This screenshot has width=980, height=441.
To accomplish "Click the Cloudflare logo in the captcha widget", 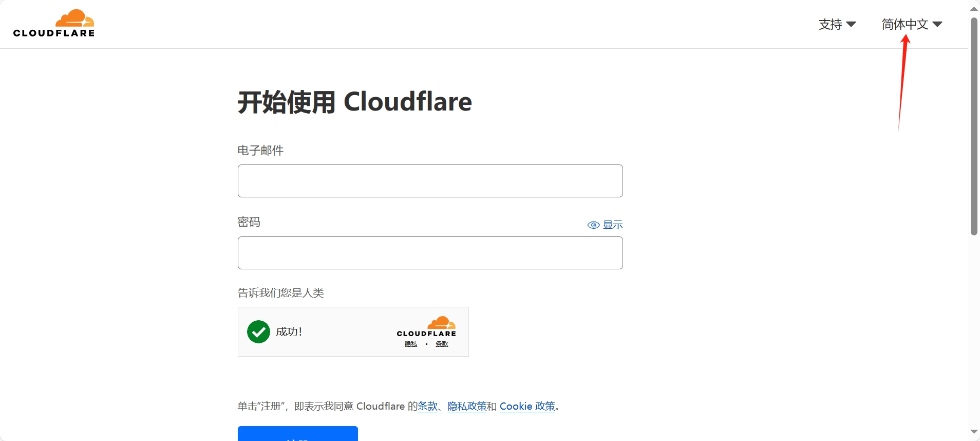I will [x=426, y=326].
